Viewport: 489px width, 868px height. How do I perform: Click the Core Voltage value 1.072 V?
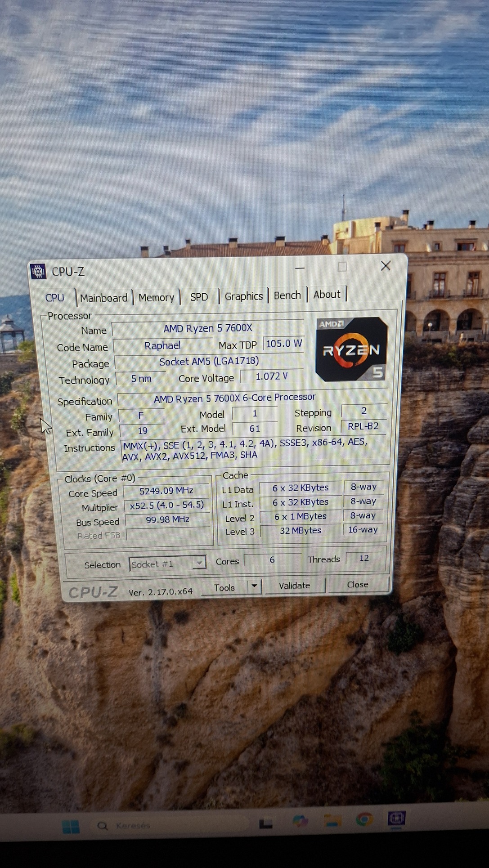[x=272, y=376]
